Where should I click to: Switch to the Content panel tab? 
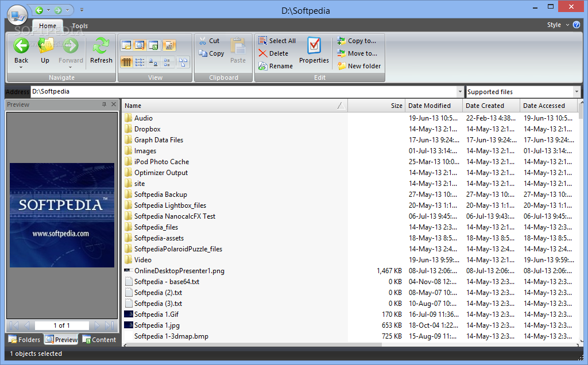click(99, 340)
